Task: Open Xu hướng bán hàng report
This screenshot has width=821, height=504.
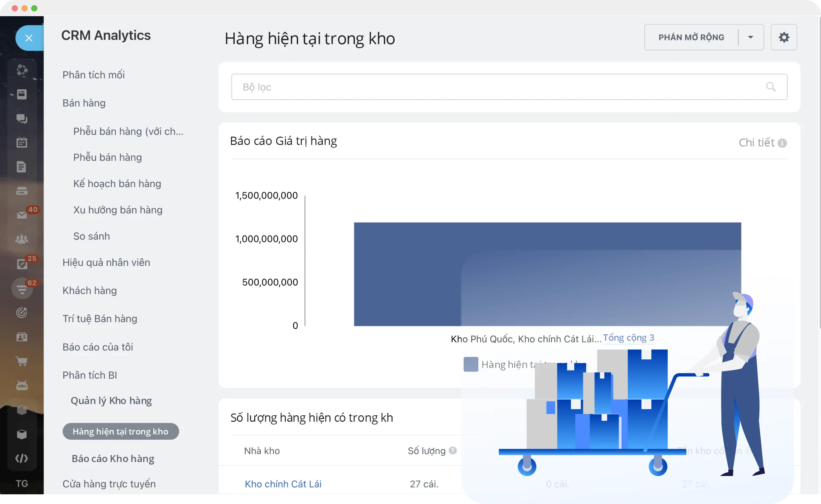Action: tap(118, 210)
